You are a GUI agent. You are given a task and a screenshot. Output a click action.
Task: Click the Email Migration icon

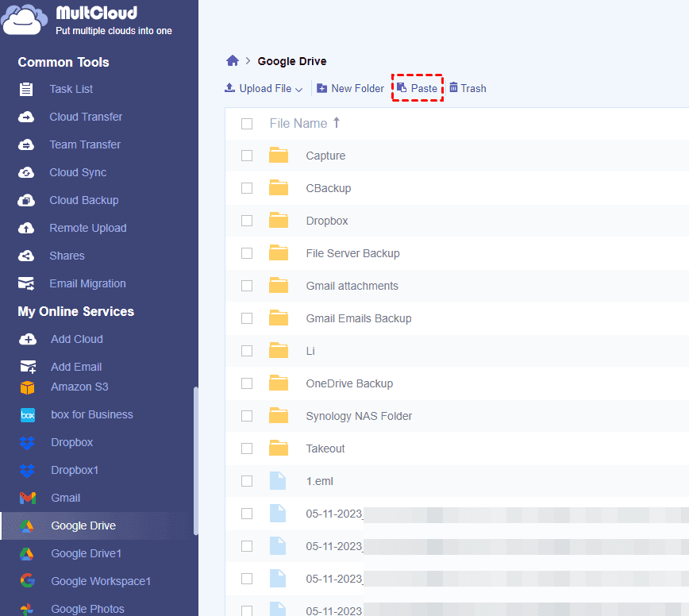tap(26, 284)
